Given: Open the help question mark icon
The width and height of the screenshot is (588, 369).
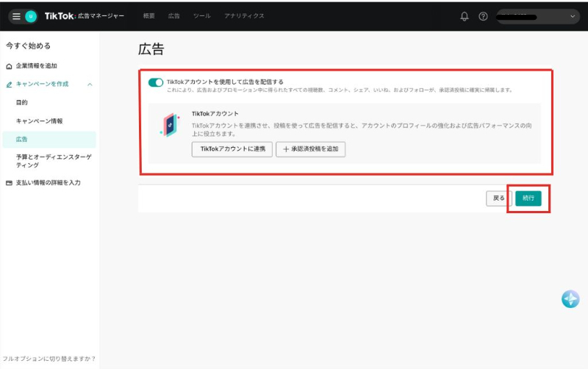Looking at the screenshot, I should [x=483, y=16].
